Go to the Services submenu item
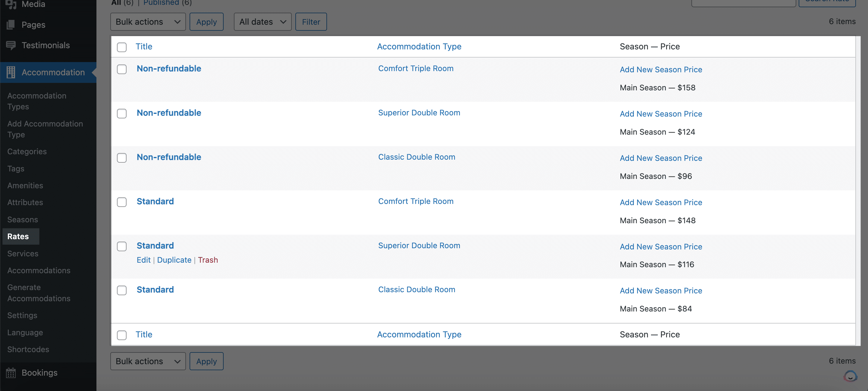The image size is (868, 391). pos(23,254)
